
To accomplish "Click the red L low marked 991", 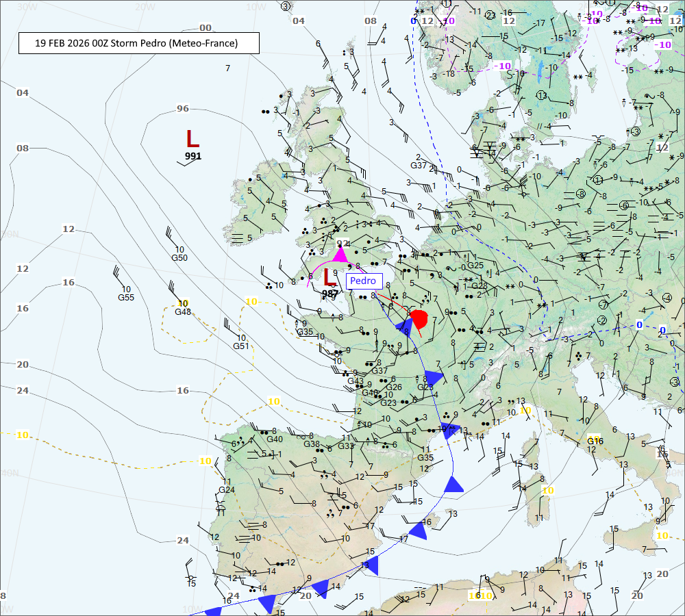I will click(x=192, y=139).
